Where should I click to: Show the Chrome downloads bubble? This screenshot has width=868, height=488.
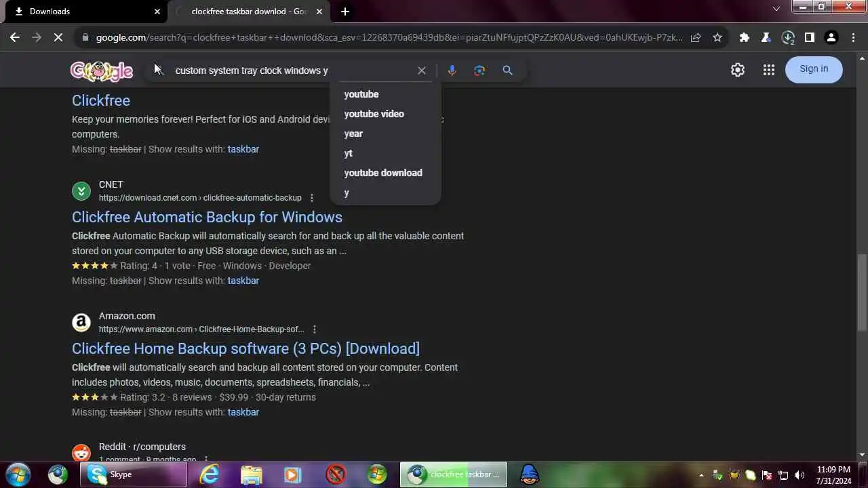coord(788,38)
